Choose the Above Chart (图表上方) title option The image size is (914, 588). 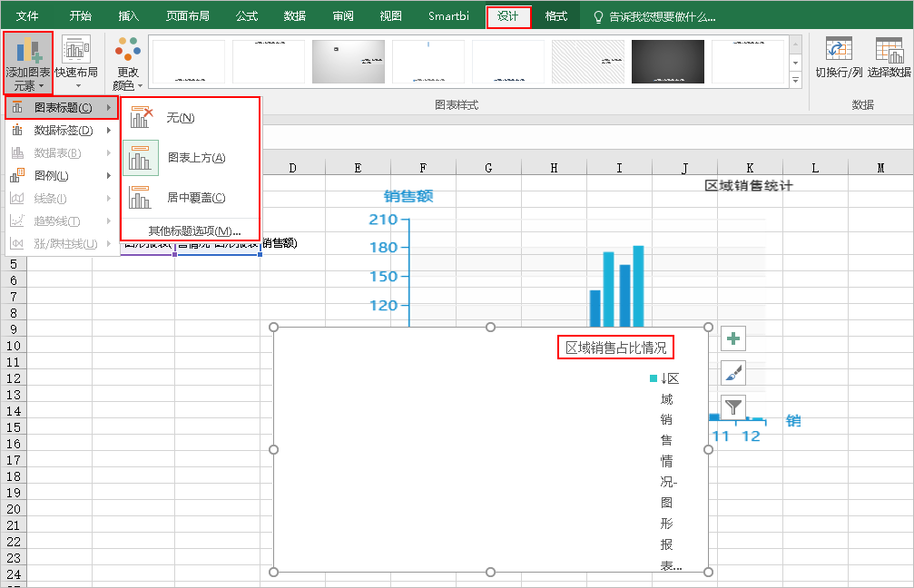pyautogui.click(x=190, y=158)
